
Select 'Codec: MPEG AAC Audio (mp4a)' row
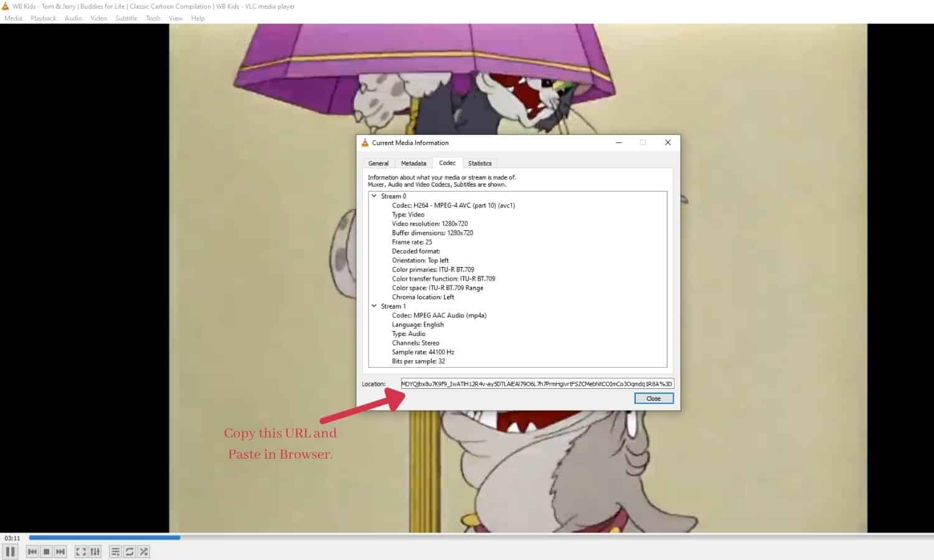point(440,315)
